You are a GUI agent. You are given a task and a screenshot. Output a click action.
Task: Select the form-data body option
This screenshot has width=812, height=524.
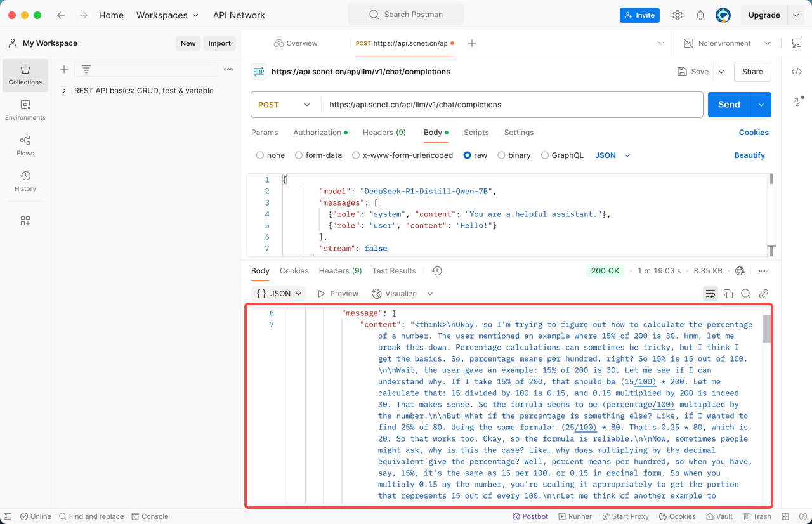pos(299,155)
